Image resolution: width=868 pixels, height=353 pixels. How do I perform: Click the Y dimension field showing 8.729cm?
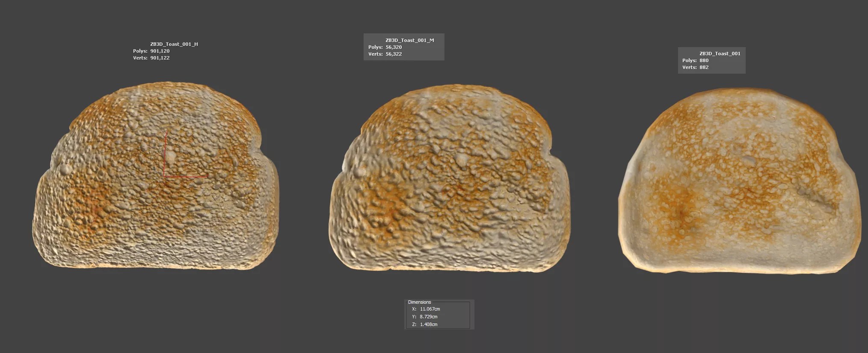(x=428, y=317)
